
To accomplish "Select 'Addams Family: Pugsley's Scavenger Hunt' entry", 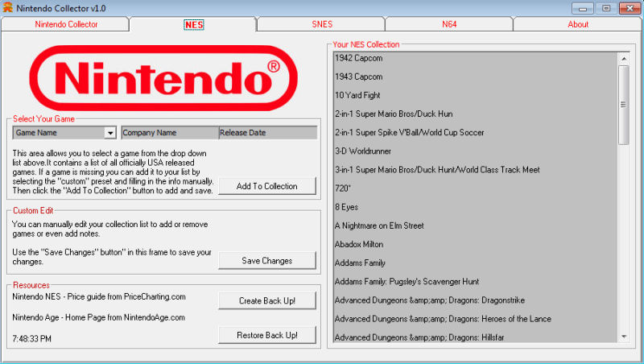I will pos(407,281).
